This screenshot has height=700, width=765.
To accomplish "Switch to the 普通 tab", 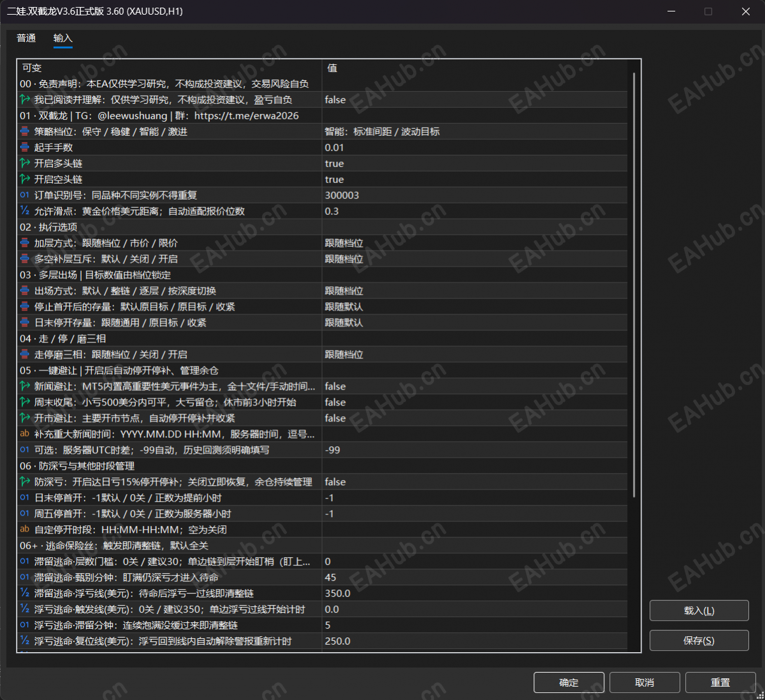I will [x=26, y=38].
